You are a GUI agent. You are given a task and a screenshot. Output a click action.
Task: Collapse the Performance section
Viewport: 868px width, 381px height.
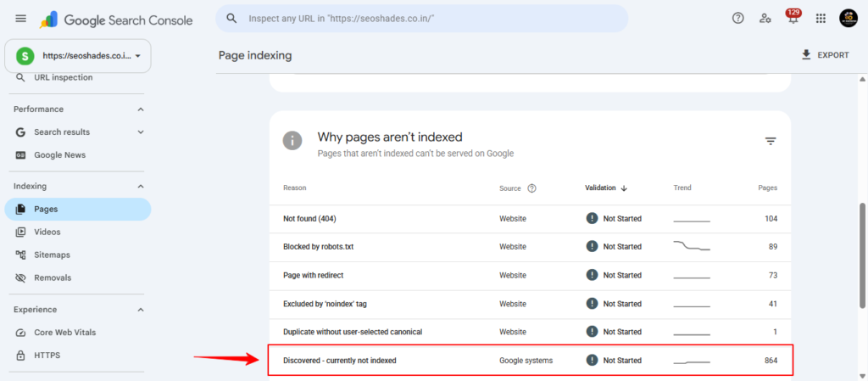pyautogui.click(x=141, y=109)
